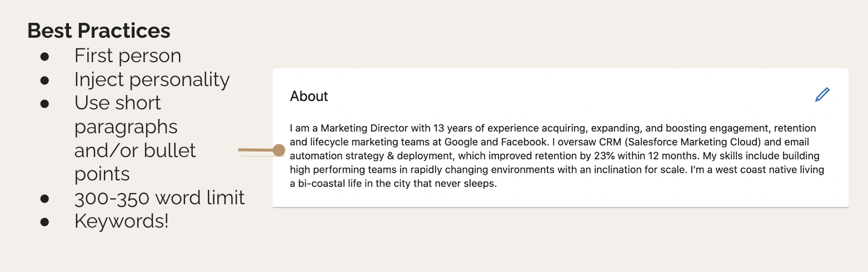Click the bullet dot beside "300-350 word limit"

pos(45,198)
